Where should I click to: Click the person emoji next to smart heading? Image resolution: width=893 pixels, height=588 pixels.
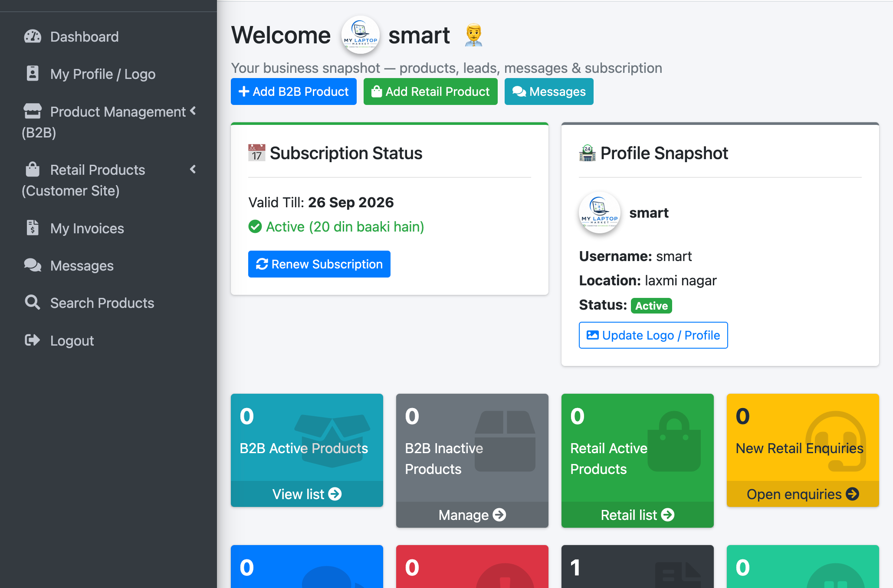tap(473, 35)
